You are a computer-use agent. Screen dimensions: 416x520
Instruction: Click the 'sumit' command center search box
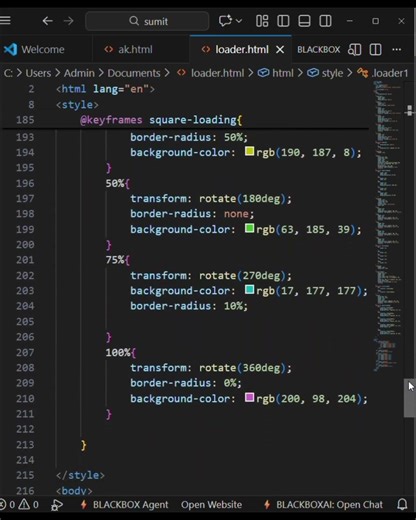147,21
